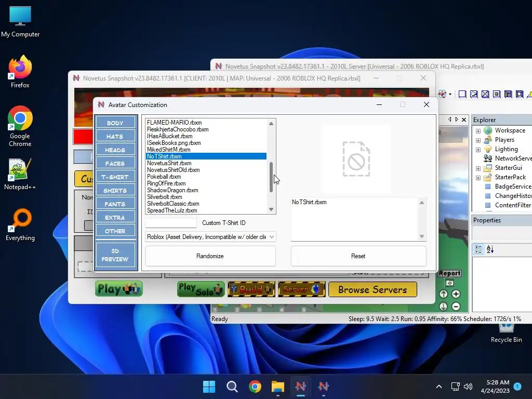Select ContentFilter in the Explorer tree
The height and width of the screenshot is (399, 532).
[512, 205]
